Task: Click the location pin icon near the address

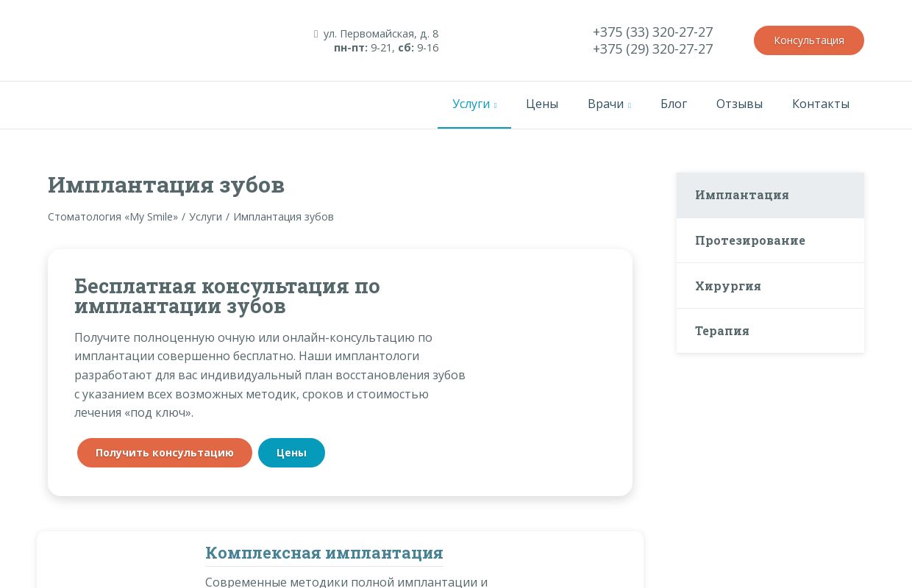Action: coord(316,33)
